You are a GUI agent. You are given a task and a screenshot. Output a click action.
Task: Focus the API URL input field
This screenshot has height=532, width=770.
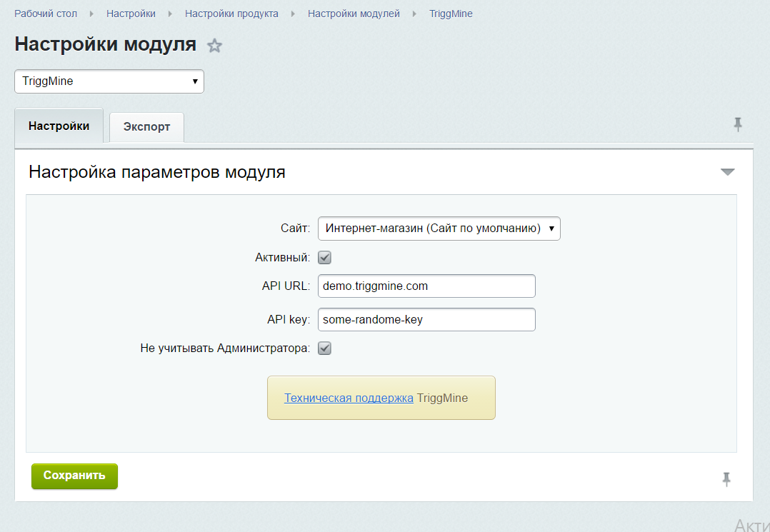click(x=426, y=286)
